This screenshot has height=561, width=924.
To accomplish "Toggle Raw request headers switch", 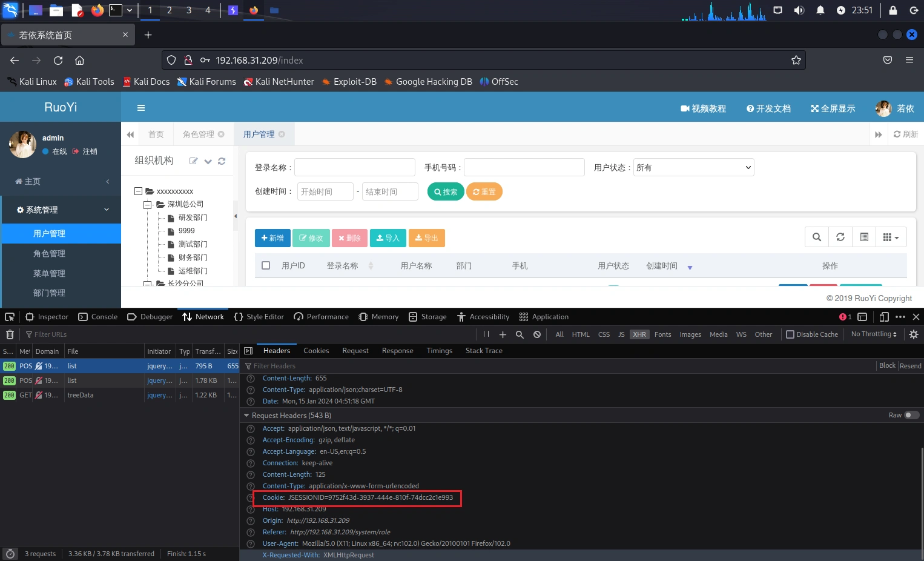I will tap(911, 415).
